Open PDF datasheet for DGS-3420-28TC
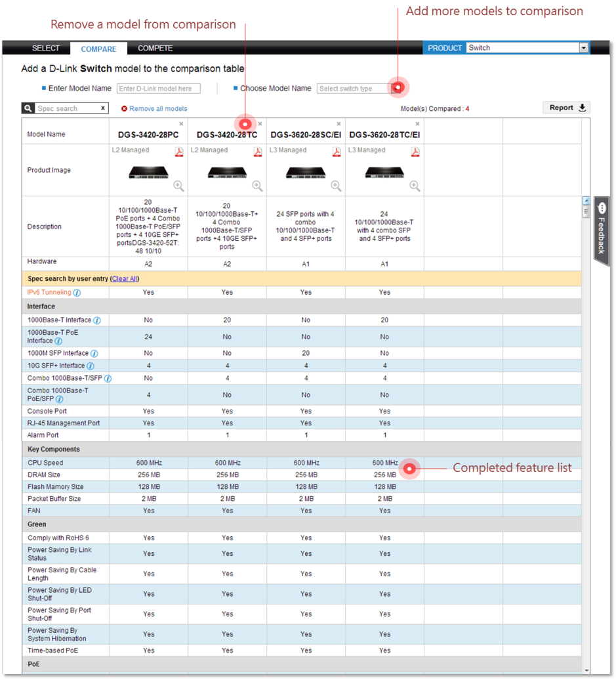The width and height of the screenshot is (616, 680). point(258,152)
